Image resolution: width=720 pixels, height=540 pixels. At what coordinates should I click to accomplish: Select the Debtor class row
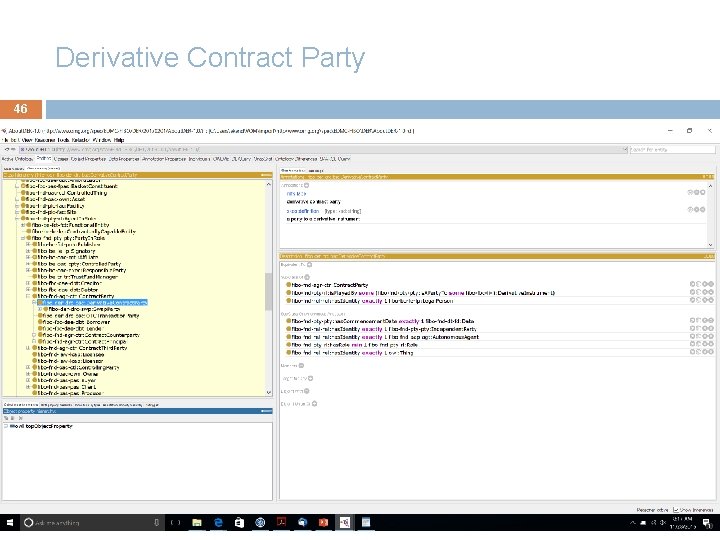[x=67, y=290]
